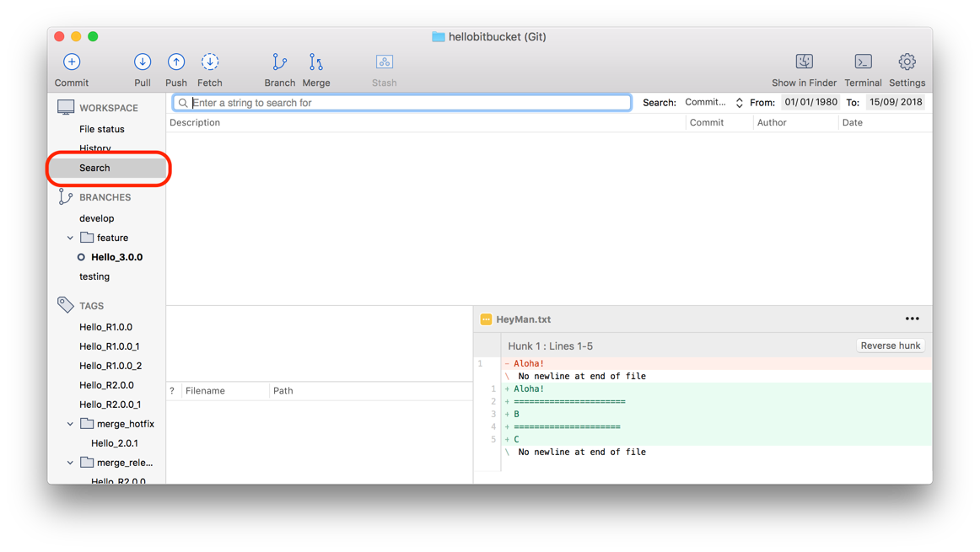980x552 pixels.
Task: Select File status in workspace
Action: point(102,129)
